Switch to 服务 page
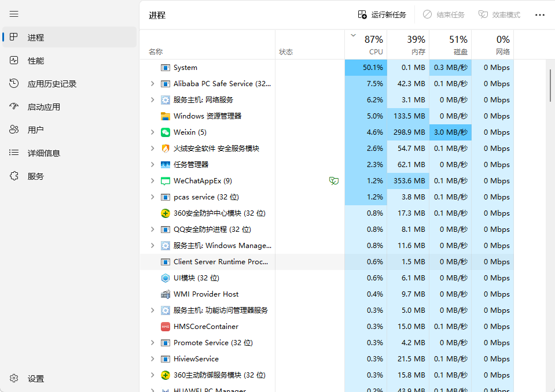Screen dimensions: 555x392 69,176
